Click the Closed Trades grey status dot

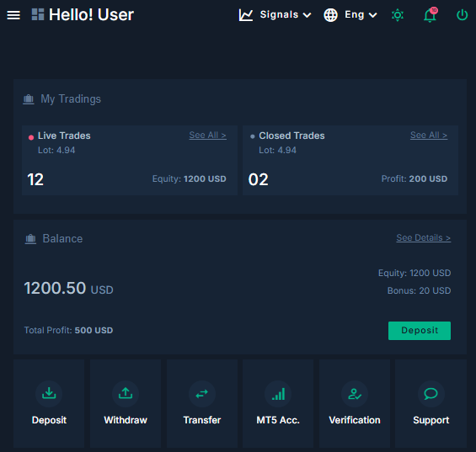[x=252, y=137]
